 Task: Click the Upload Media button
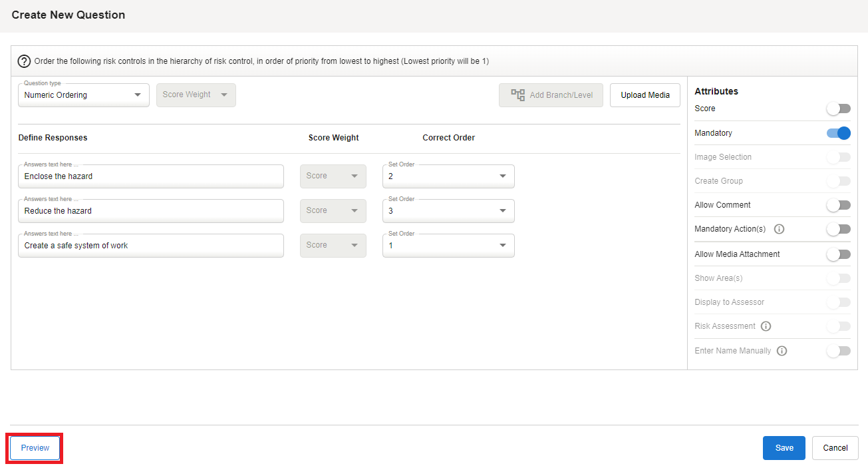[x=645, y=95]
